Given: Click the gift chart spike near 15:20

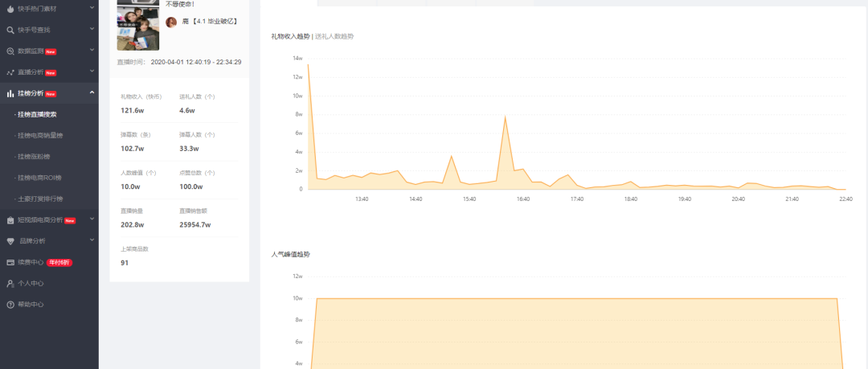Looking at the screenshot, I should pos(451,156).
